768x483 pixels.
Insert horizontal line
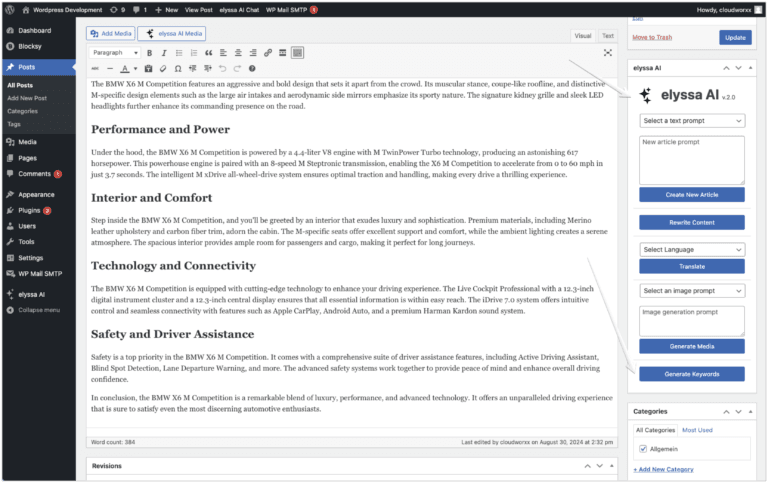pyautogui.click(x=110, y=69)
